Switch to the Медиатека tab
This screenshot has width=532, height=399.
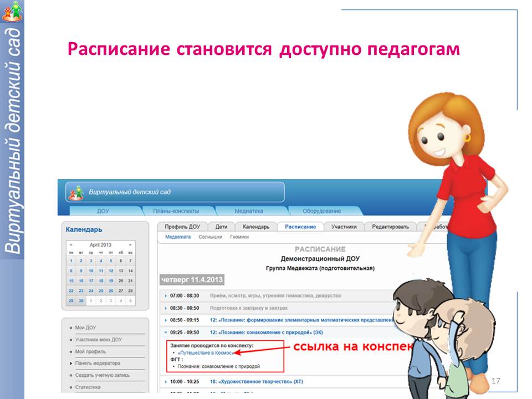tap(249, 211)
